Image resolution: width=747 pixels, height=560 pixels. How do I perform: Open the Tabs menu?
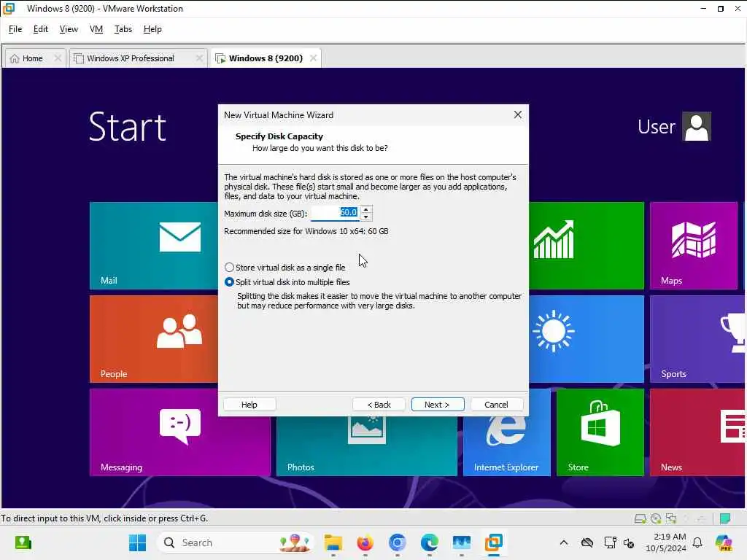[x=123, y=29]
